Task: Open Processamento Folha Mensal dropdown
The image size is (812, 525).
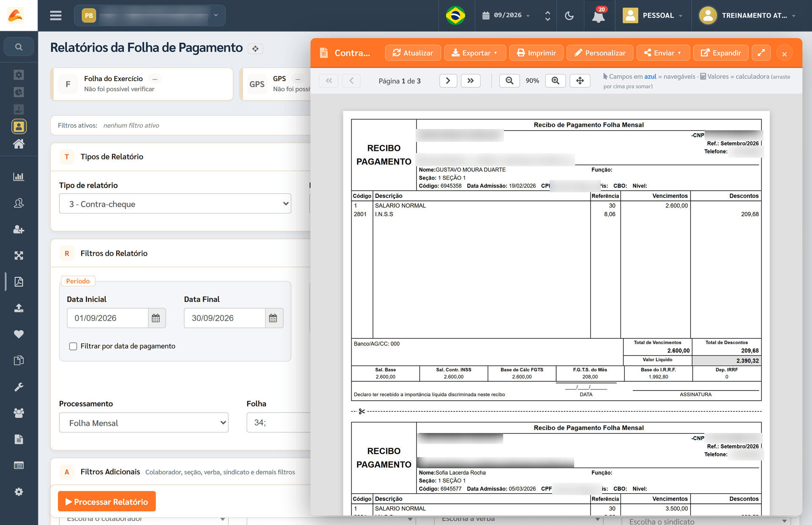Action: [x=144, y=423]
